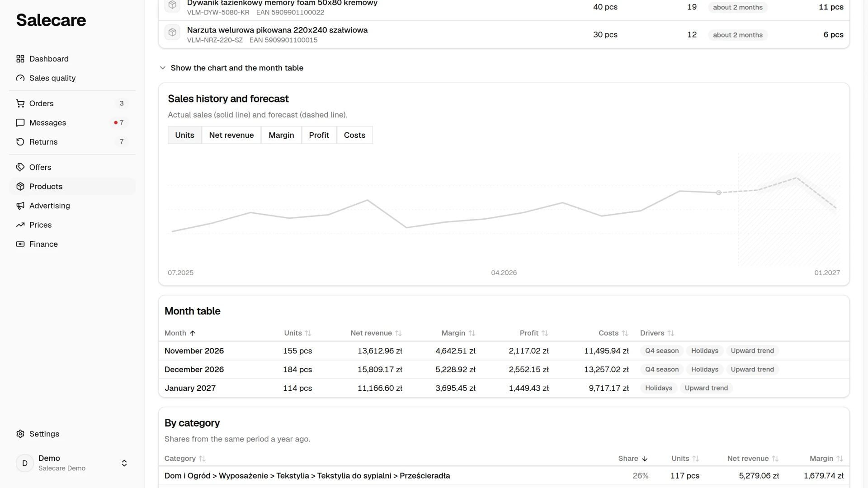Collapse the chart and month table section

coord(231,68)
